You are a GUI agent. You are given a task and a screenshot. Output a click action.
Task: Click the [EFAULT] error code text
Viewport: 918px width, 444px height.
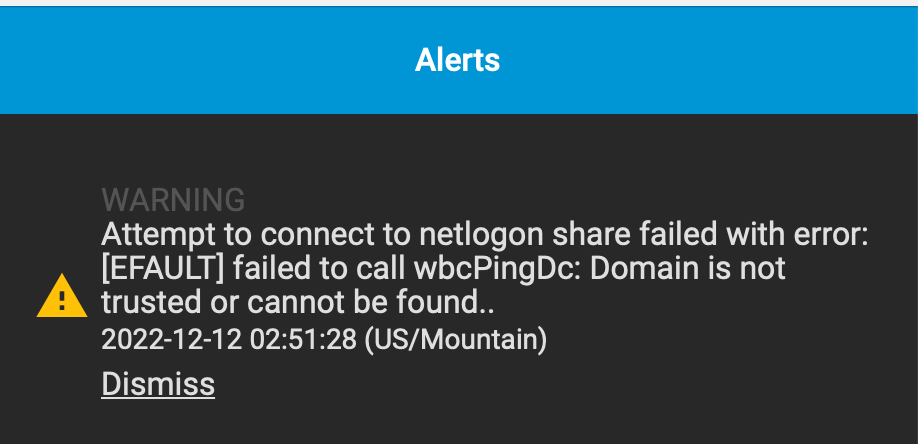(163, 269)
